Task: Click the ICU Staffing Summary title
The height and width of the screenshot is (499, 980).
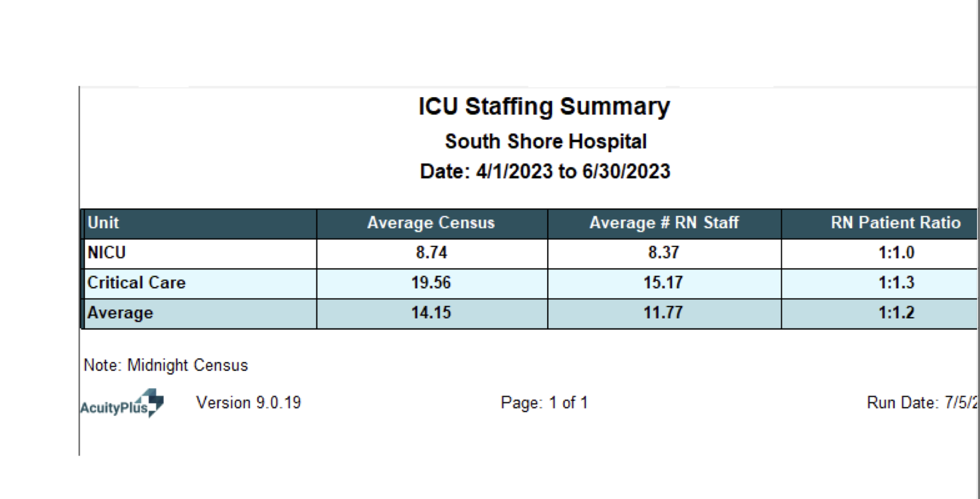Action: click(x=544, y=107)
